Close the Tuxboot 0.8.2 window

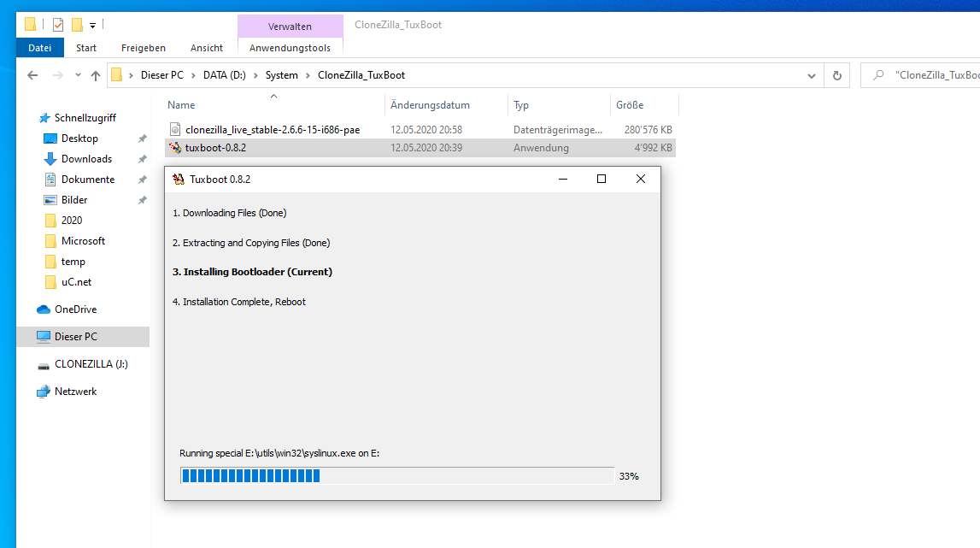click(641, 179)
